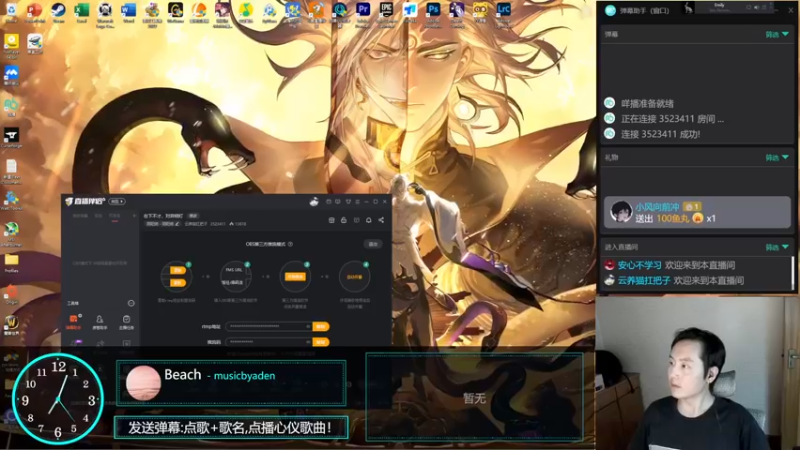Click the help question mark next to OBS mode title
Image resolution: width=800 pixels, height=450 pixels.
290,244
